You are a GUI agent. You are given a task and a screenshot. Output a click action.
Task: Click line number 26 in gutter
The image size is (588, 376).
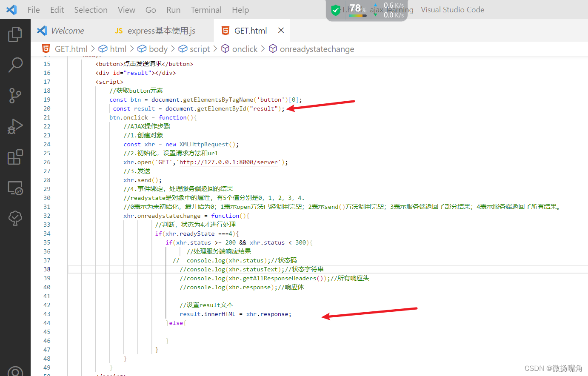[x=47, y=162]
